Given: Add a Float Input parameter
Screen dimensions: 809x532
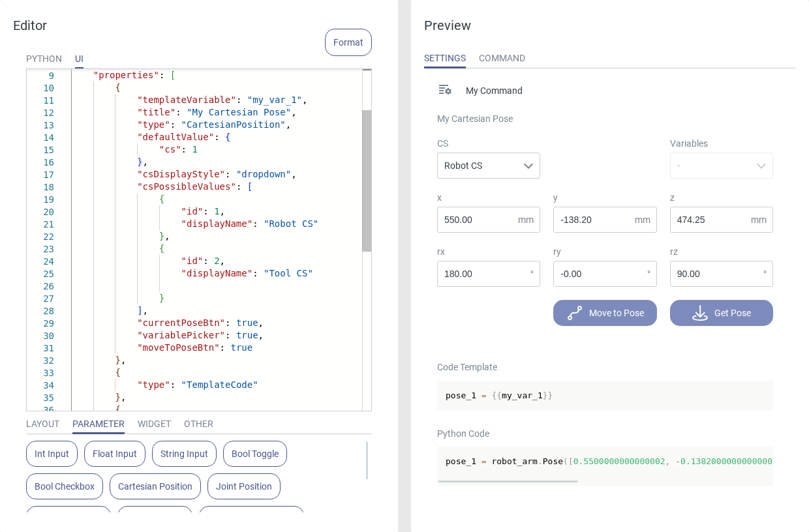Looking at the screenshot, I should [114, 454].
